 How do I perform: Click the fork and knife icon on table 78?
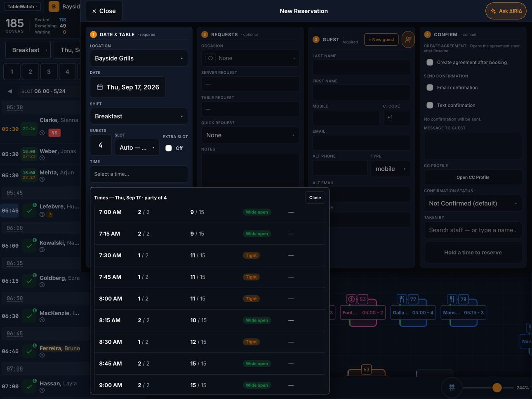click(452, 299)
